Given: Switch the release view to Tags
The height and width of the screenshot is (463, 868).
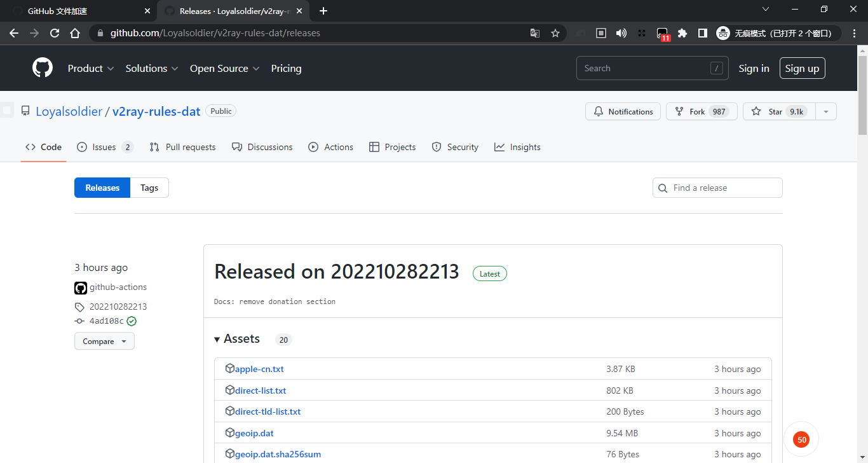Looking at the screenshot, I should (x=149, y=188).
